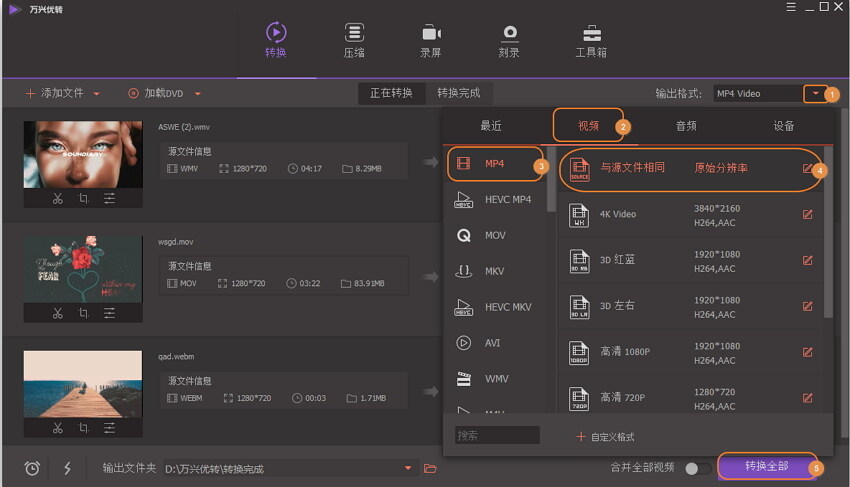
Task: Click 自定义格式 to create custom format
Action: 605,437
